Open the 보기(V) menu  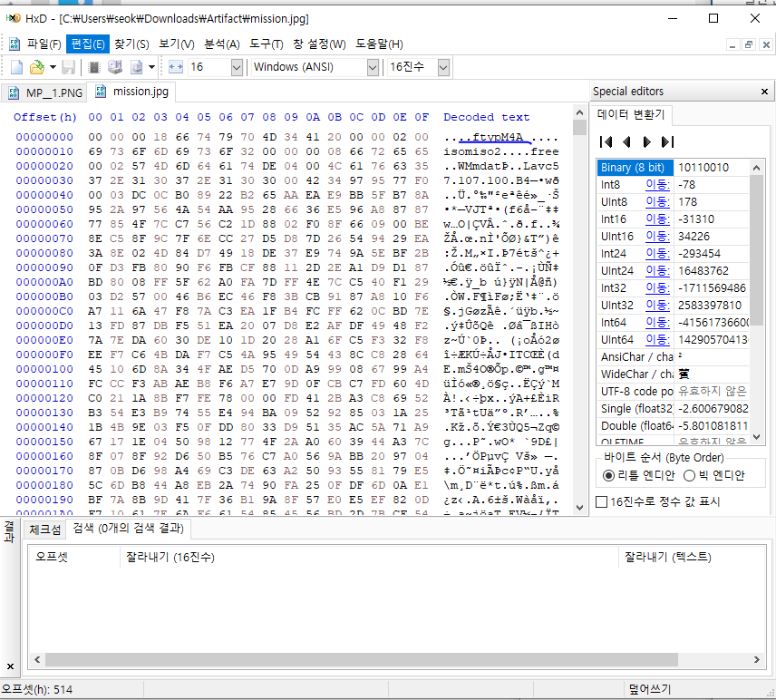click(177, 44)
